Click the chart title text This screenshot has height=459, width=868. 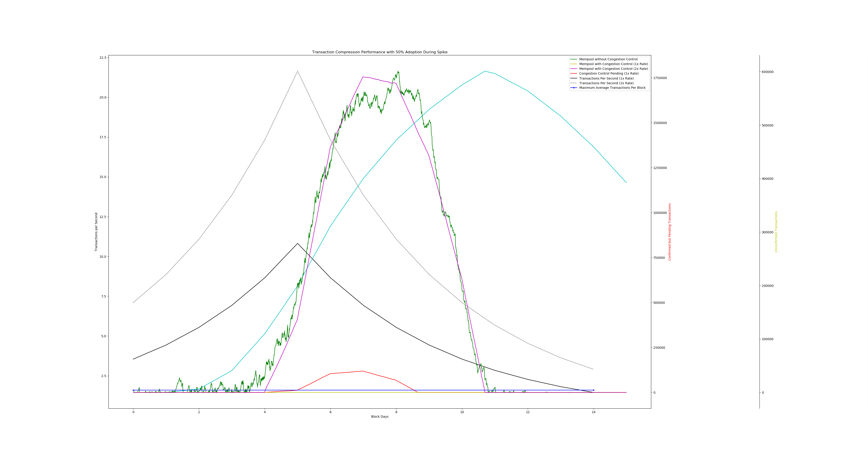point(380,52)
